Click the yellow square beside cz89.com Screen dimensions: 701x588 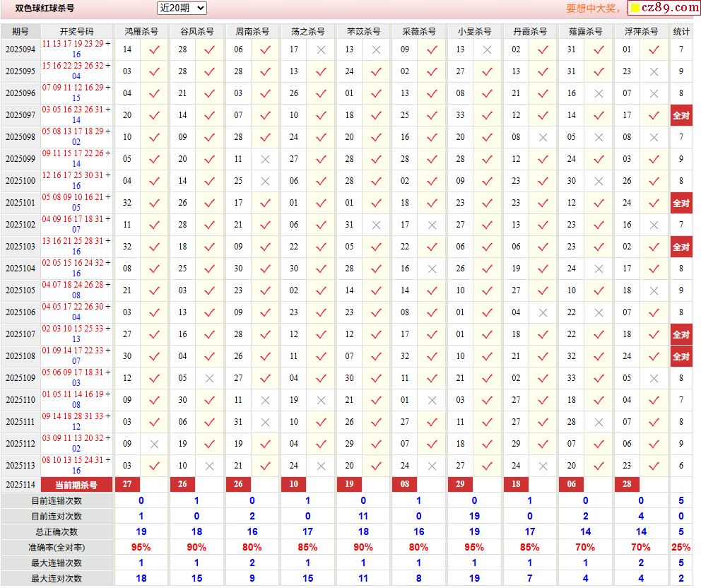635,8
